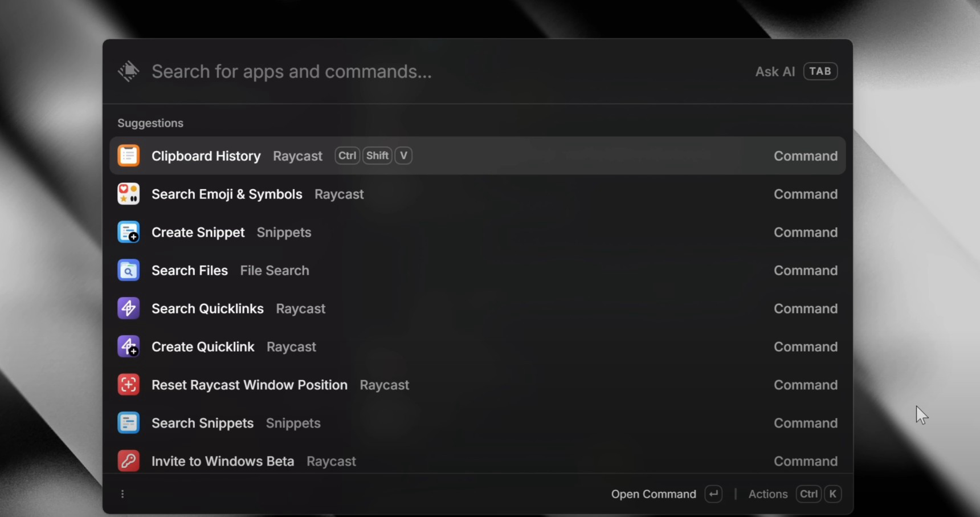The width and height of the screenshot is (980, 517).
Task: Select Invite to Windows Beta command text
Action: [x=223, y=461]
